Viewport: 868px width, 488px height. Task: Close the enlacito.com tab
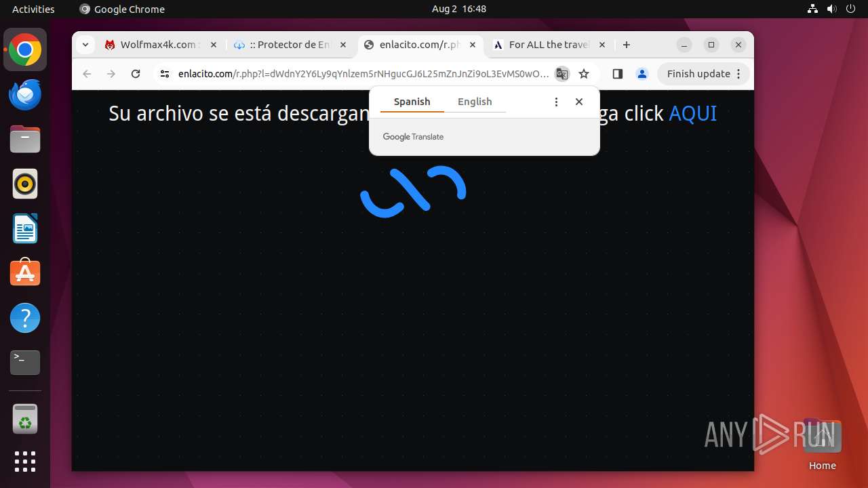tap(473, 45)
